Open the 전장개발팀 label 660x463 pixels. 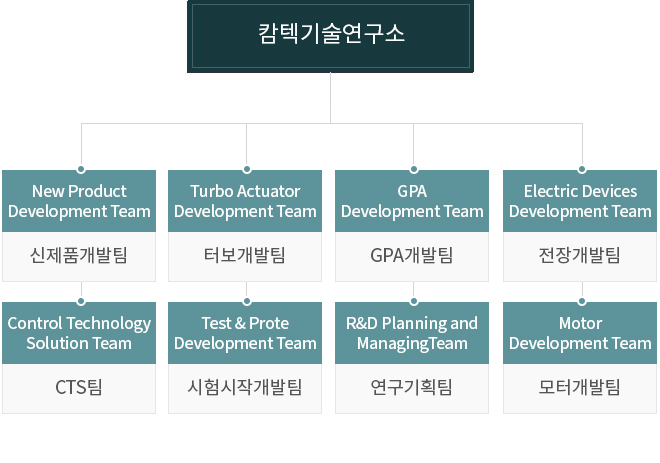click(x=580, y=256)
